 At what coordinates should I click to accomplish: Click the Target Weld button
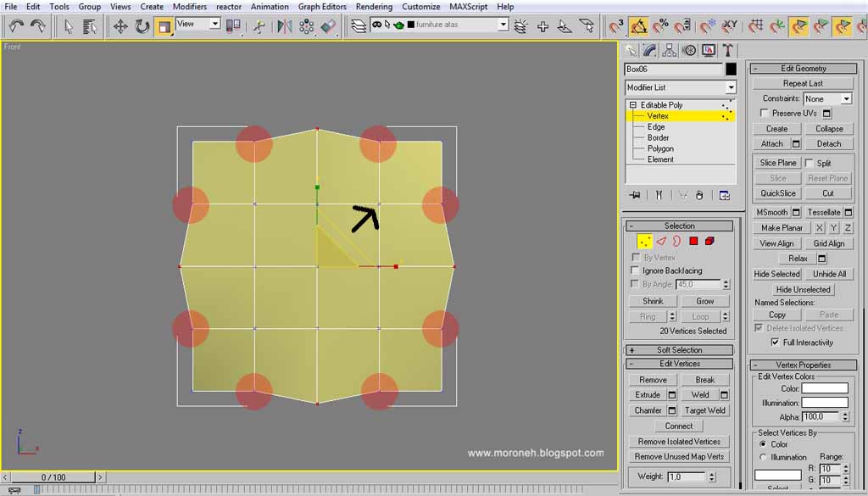click(x=704, y=410)
